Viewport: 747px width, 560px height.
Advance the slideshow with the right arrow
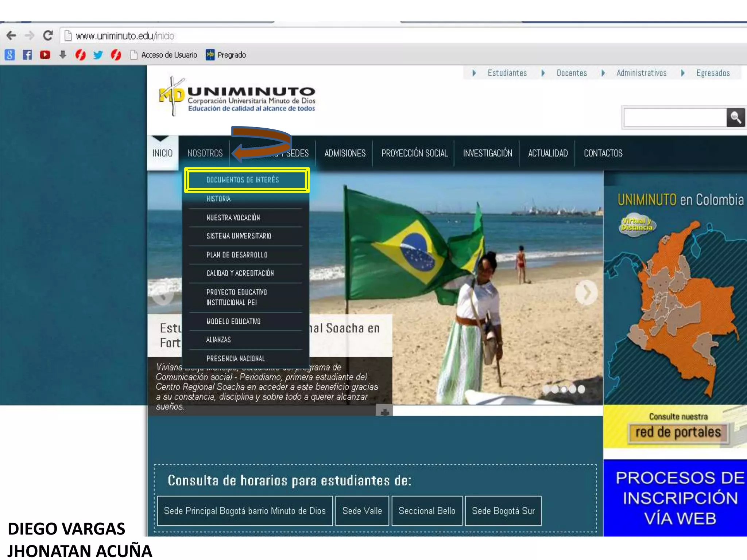click(586, 292)
